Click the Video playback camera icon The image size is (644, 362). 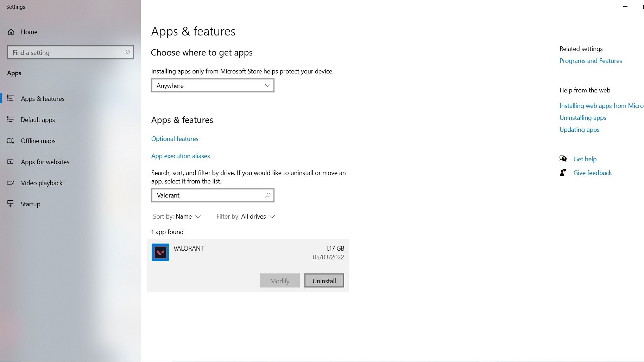click(x=11, y=183)
